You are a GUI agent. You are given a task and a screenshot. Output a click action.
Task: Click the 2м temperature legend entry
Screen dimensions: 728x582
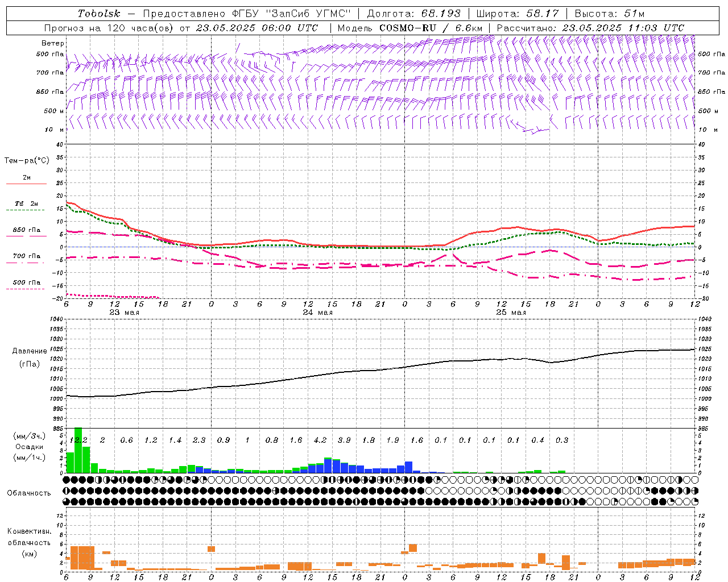click(x=27, y=178)
